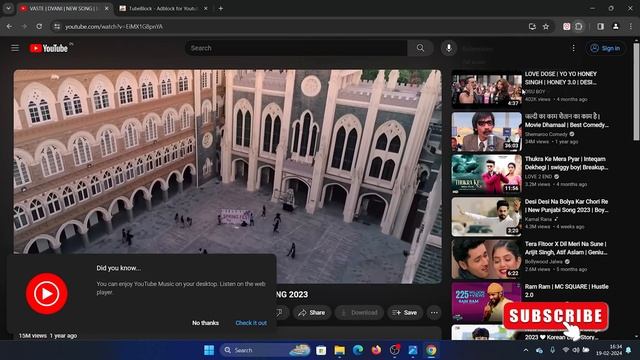The height and width of the screenshot is (360, 640).
Task: Click LOVE DOSE video title
Action: point(561,78)
